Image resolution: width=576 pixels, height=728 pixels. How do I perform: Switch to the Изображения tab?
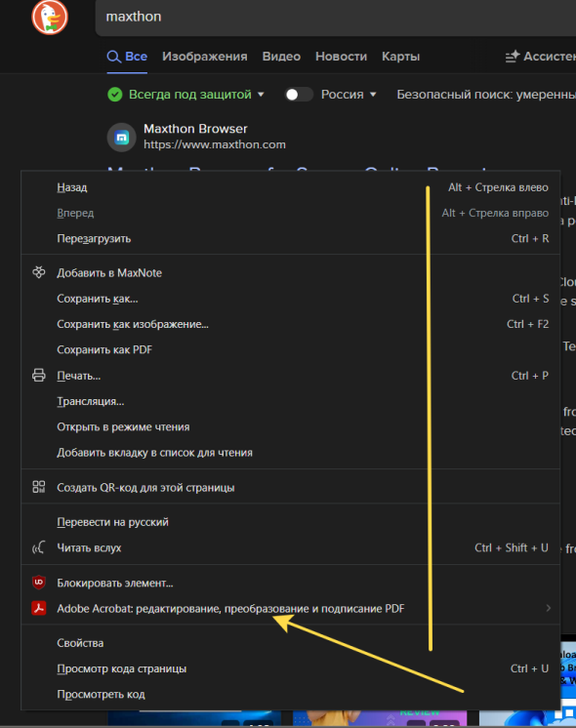(x=204, y=57)
